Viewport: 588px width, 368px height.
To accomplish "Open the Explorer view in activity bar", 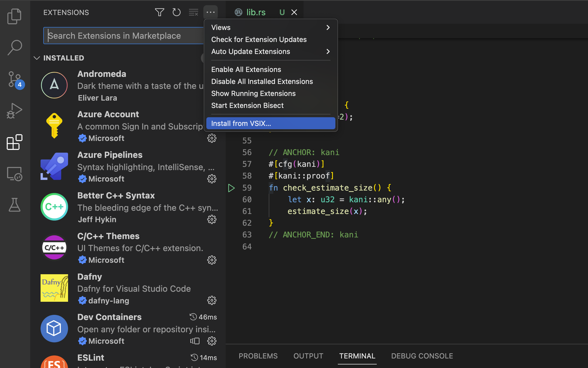I will 14,16.
